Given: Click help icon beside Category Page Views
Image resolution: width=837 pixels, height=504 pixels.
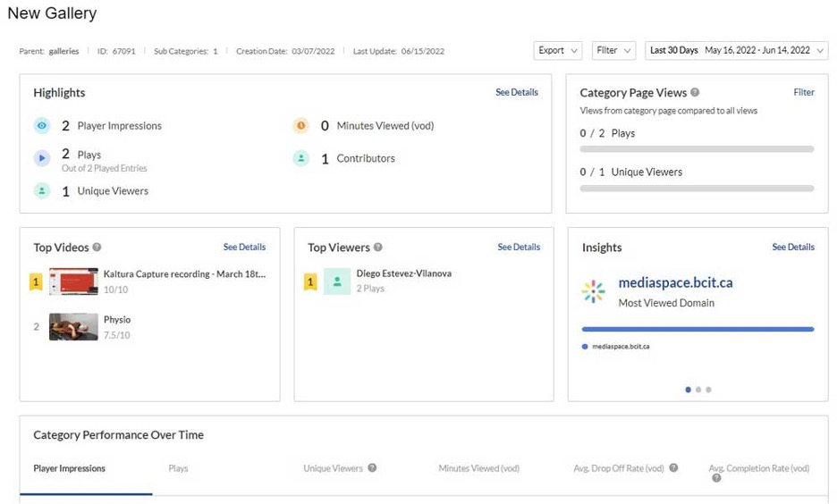Looking at the screenshot, I should (x=695, y=93).
